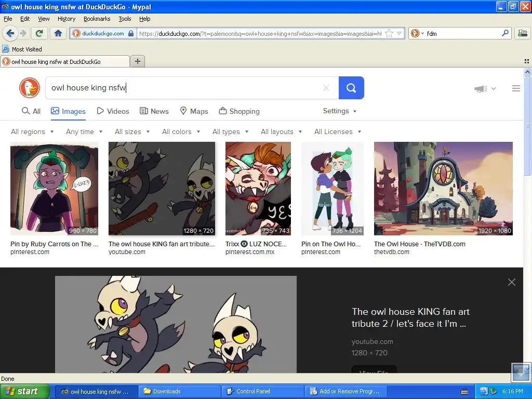The width and height of the screenshot is (532, 399).
Task: Expand the All Licenses filter
Action: [338, 131]
